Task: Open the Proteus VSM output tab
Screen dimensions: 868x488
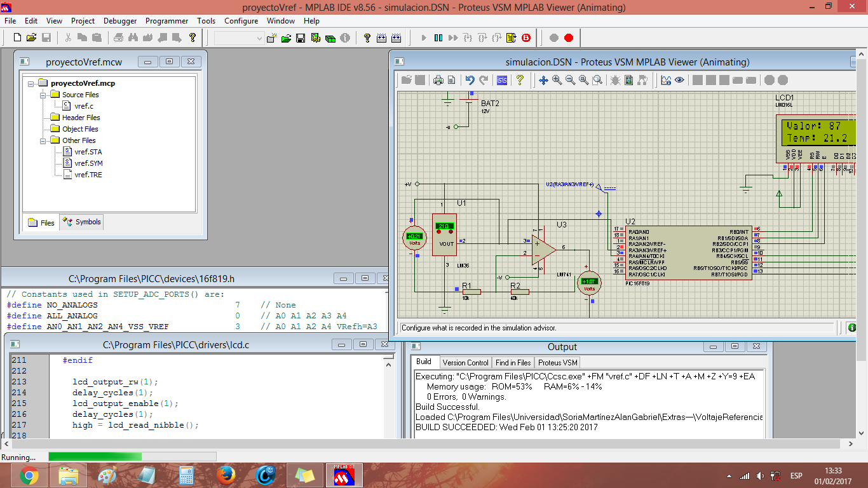Action: 558,362
